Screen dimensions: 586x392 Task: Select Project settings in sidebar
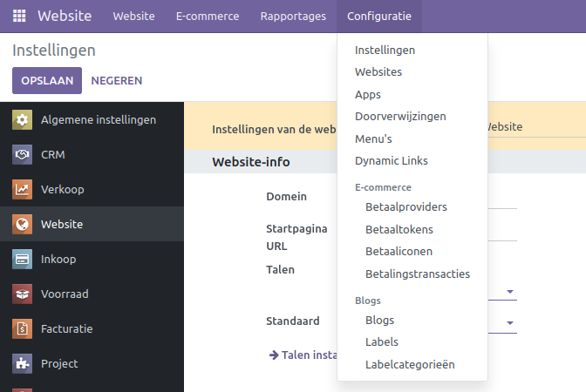92,363
